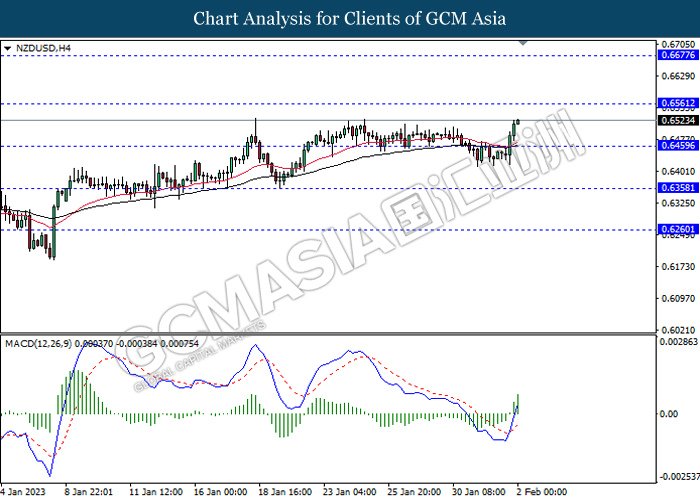
Task: Click the 0.64010 price axis value
Action: pos(679,171)
